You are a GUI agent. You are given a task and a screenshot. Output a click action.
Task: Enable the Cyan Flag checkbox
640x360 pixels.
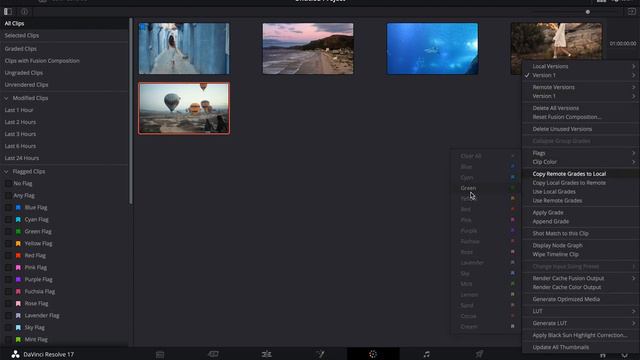[x=8, y=219]
